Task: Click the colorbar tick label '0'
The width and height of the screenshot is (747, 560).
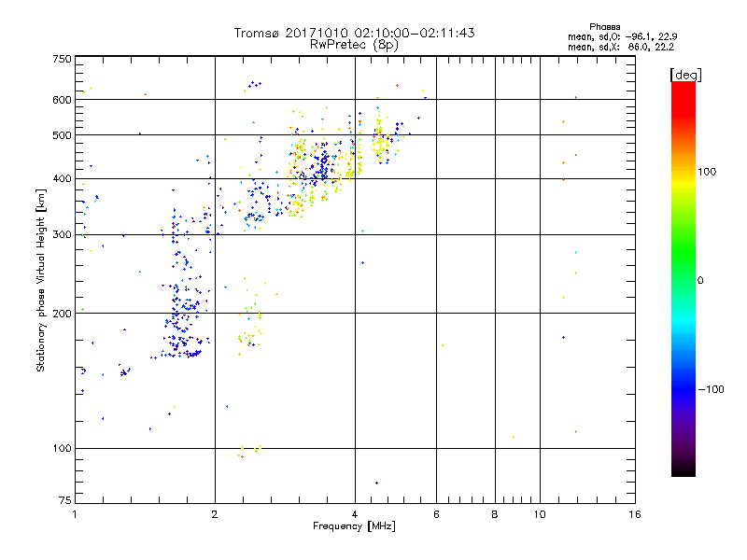Action: [x=700, y=280]
